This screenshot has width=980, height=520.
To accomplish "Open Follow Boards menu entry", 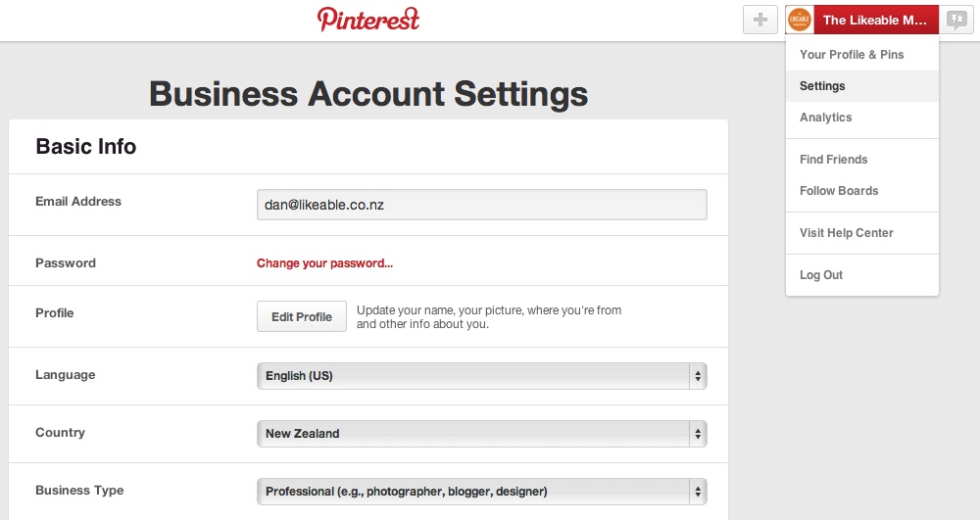I will (839, 190).
